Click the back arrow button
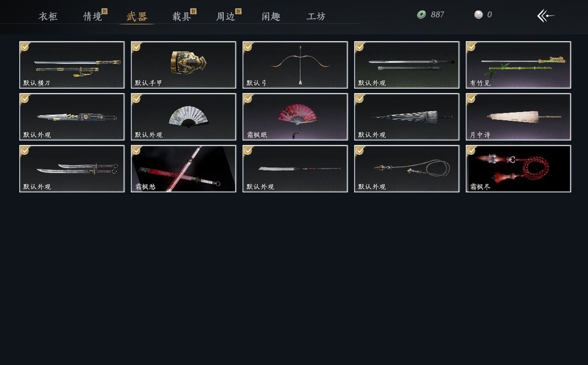This screenshot has width=588, height=365. (x=546, y=16)
